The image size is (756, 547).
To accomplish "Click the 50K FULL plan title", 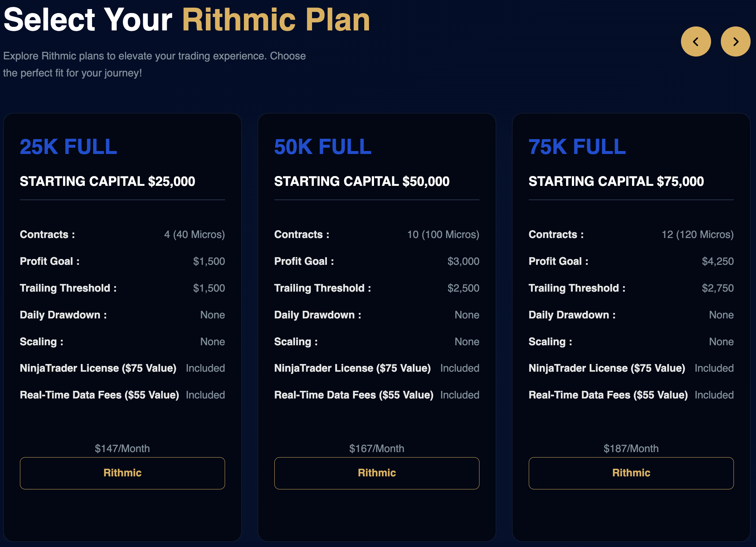I will 323,147.
